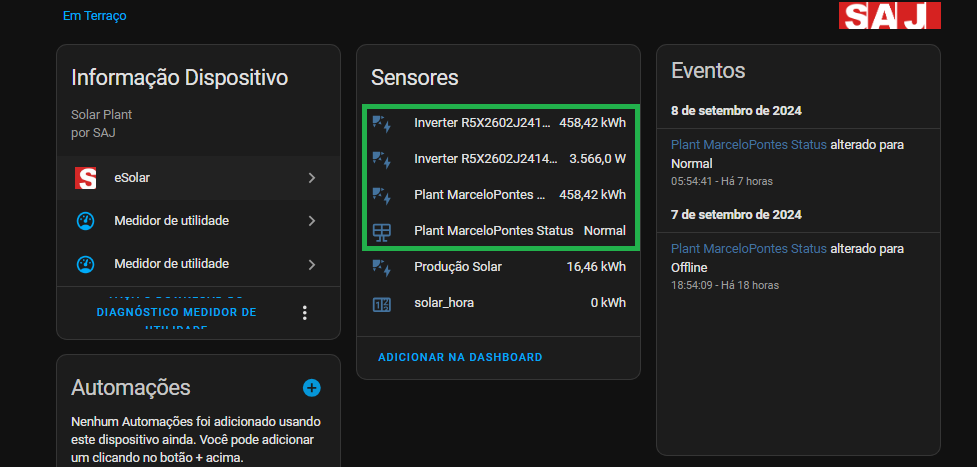Click the SAJ eSolar integration icon
977x467 pixels.
click(86, 178)
